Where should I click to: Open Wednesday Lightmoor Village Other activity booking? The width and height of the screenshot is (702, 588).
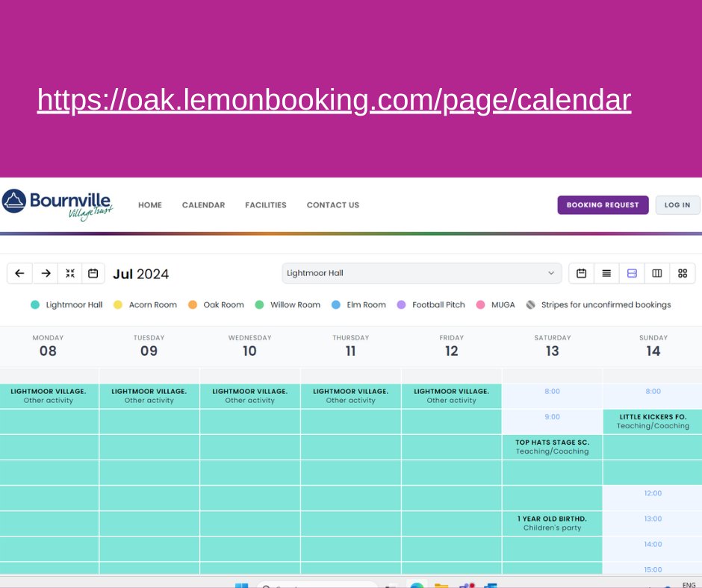pos(250,395)
